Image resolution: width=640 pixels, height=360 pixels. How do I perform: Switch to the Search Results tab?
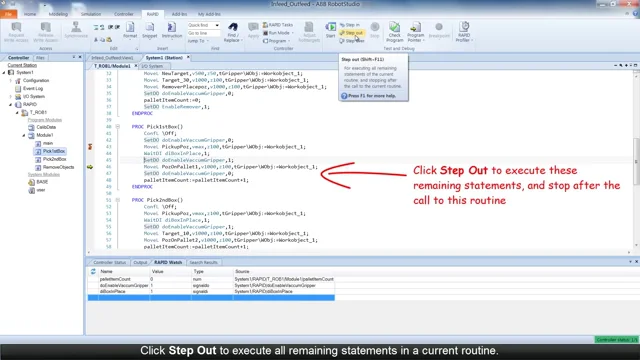[x=203, y=262]
